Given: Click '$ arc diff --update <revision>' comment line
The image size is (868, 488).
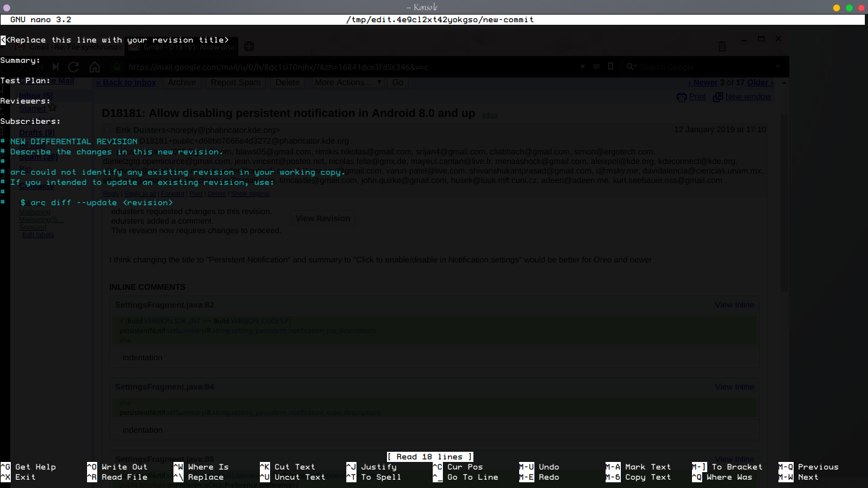Looking at the screenshot, I should click(x=86, y=203).
